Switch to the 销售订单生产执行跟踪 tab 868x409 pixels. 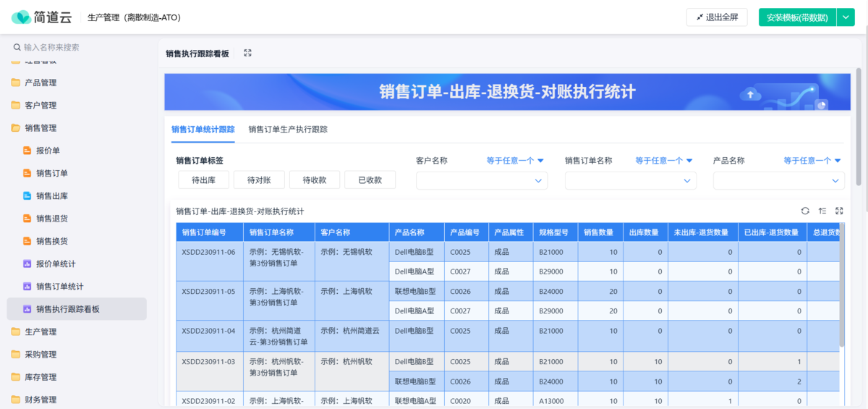288,130
